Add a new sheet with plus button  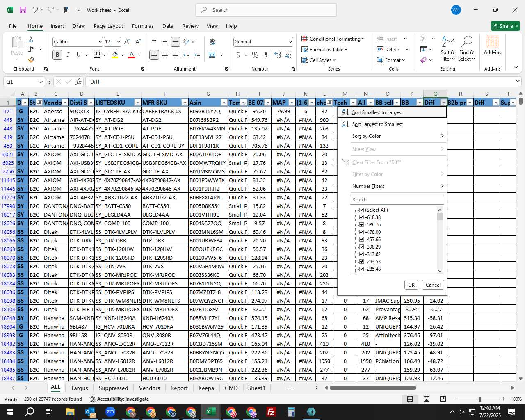[290, 388]
